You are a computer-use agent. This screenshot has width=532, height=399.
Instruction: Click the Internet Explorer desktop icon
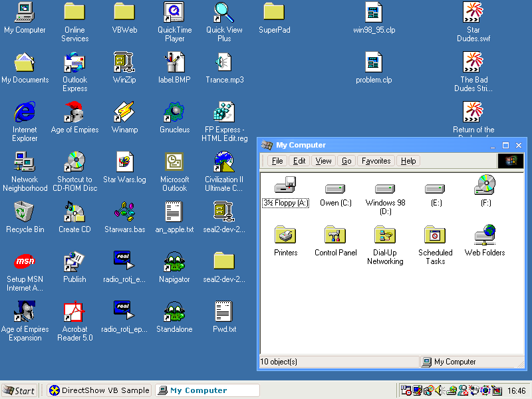click(x=25, y=113)
